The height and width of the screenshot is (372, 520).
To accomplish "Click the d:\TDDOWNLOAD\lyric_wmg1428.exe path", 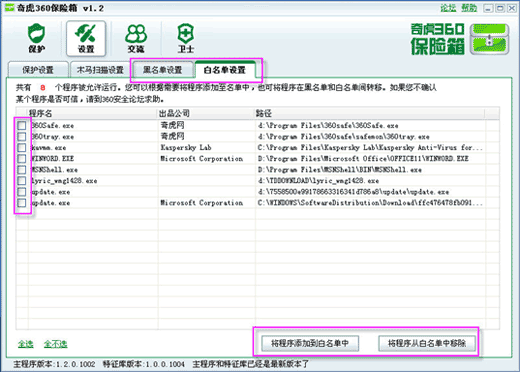I will (x=318, y=181).
